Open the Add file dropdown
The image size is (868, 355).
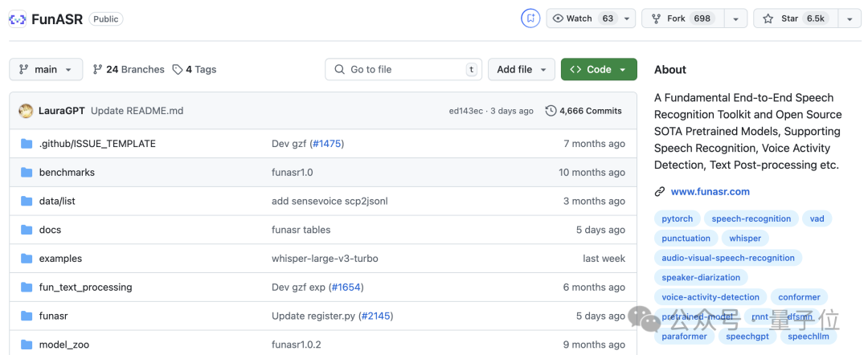(x=522, y=69)
